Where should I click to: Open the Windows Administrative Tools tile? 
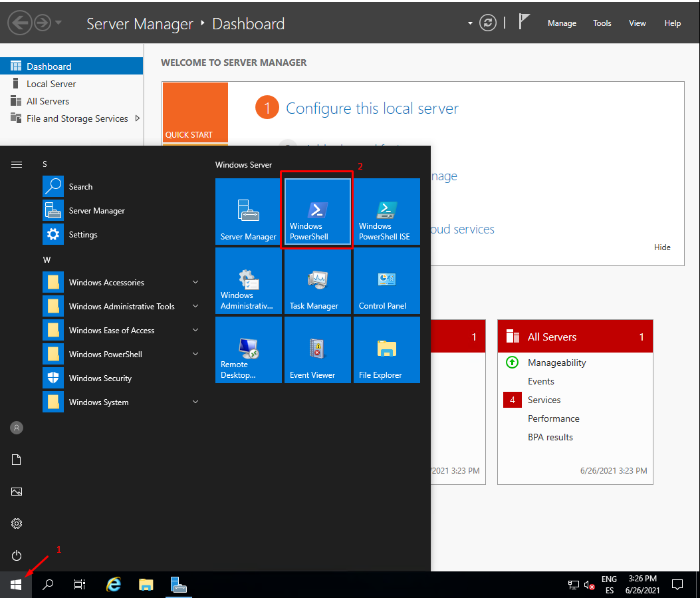[x=248, y=281]
